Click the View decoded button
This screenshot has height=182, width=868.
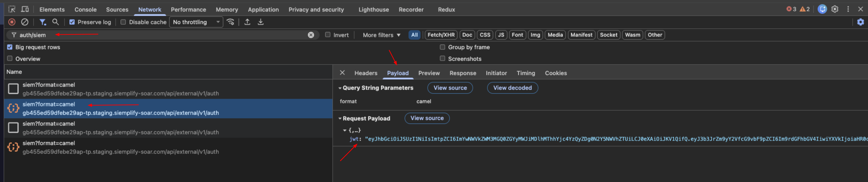coord(512,88)
